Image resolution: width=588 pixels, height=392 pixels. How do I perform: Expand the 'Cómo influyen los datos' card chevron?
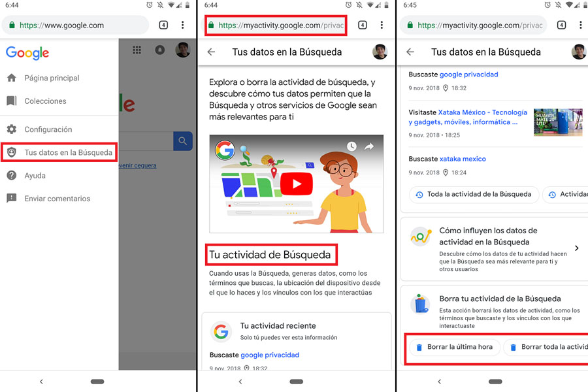tap(577, 248)
